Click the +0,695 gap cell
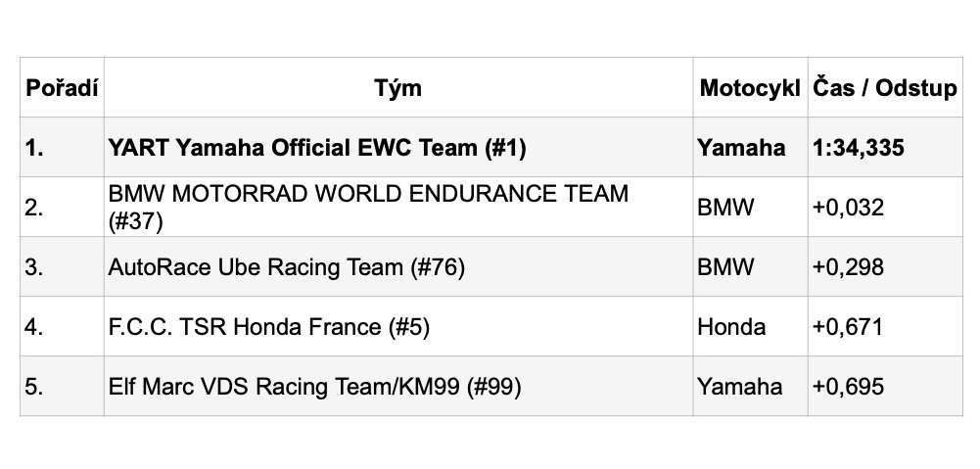 885,386
